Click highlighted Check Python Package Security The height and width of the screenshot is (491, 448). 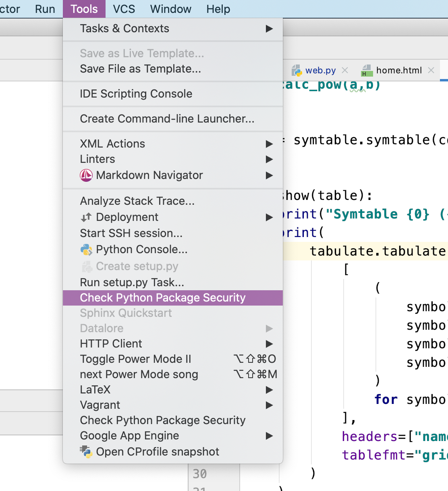pyautogui.click(x=173, y=298)
